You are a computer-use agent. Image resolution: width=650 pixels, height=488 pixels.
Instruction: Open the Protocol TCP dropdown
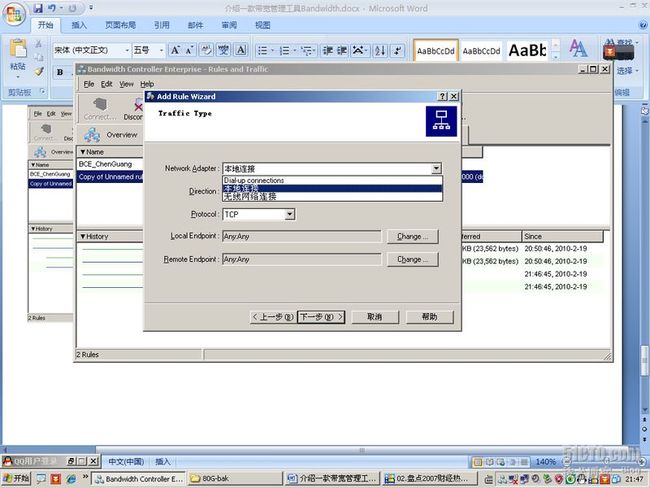290,214
